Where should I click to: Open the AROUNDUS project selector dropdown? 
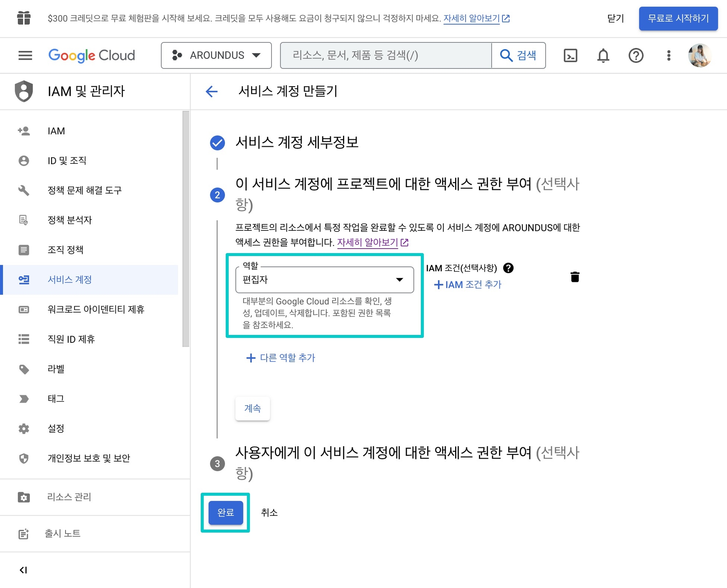point(216,56)
